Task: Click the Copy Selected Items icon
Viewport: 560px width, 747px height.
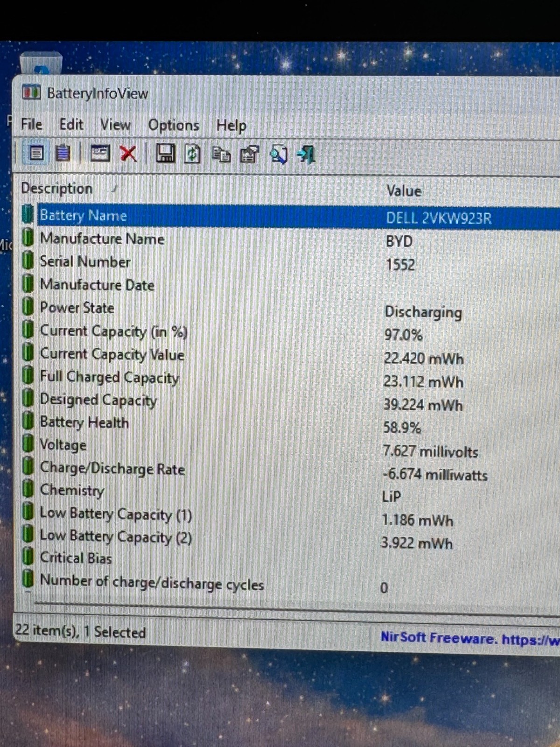Action: tap(221, 154)
